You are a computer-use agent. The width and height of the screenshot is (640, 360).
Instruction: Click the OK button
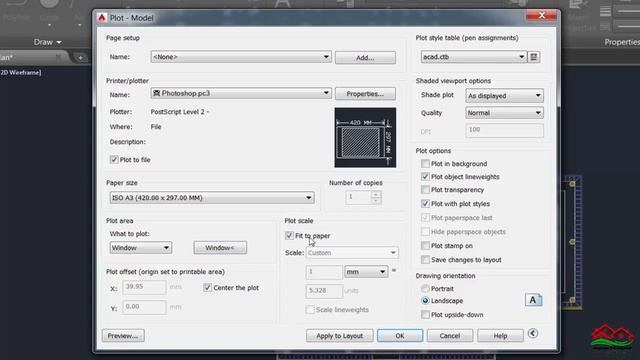pos(400,336)
